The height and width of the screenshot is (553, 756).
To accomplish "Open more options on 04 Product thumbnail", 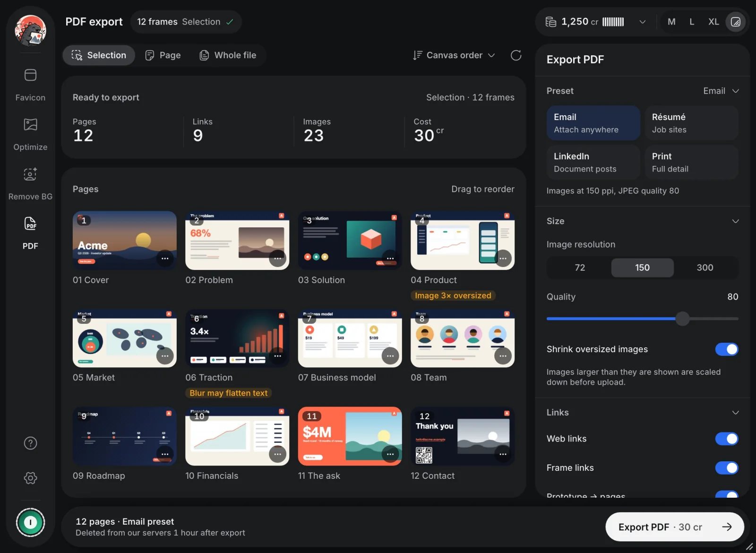I will pyautogui.click(x=503, y=259).
